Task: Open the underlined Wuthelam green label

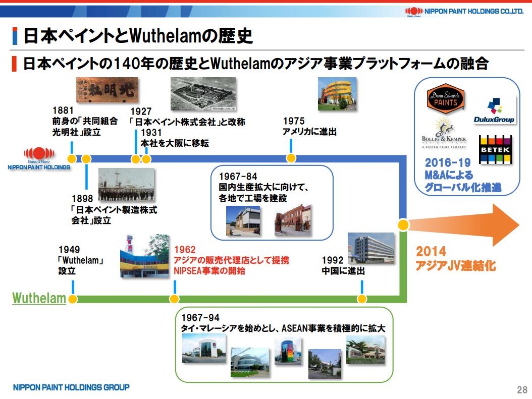Action: (39, 298)
